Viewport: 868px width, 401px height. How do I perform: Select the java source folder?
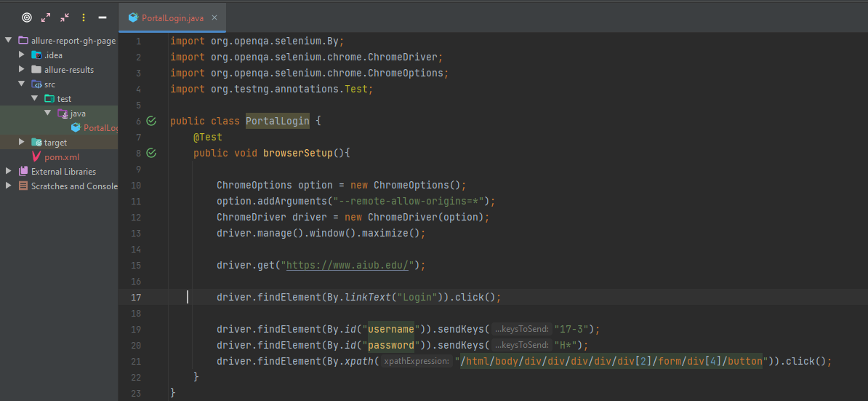tap(78, 114)
